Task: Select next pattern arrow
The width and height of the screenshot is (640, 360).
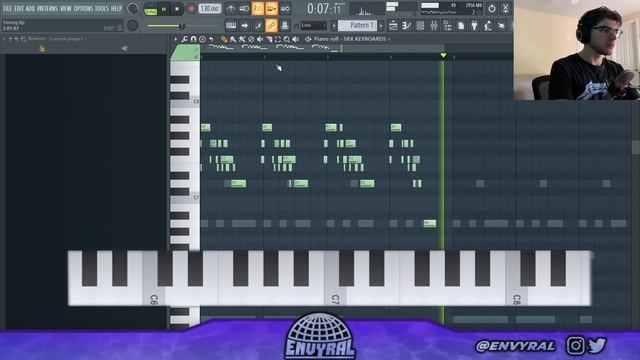Action: point(381,25)
